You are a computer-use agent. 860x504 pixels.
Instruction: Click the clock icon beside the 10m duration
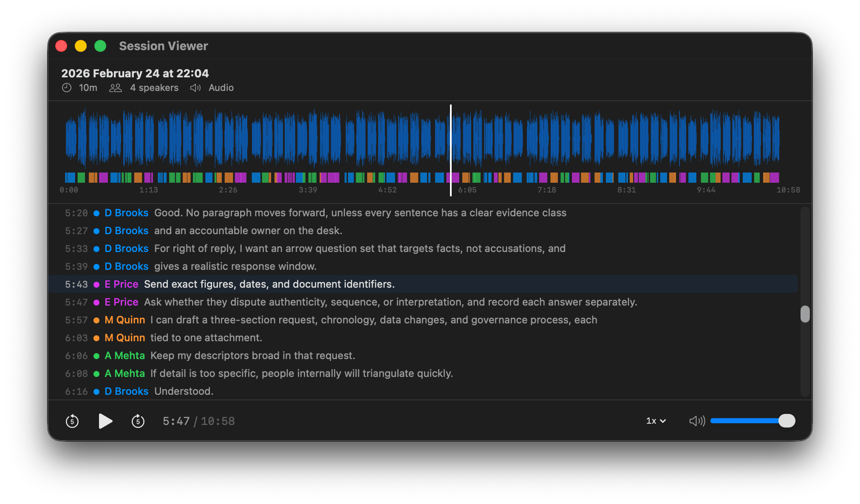(67, 88)
